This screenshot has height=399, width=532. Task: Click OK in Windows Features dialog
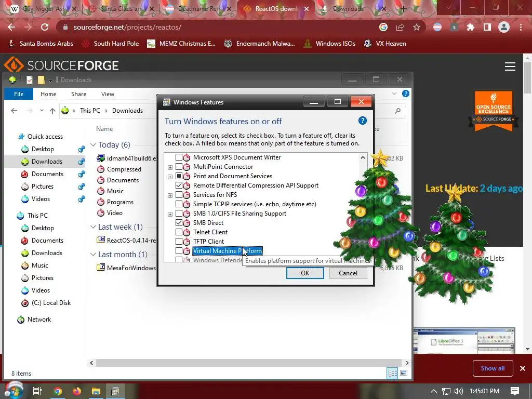pos(305,273)
